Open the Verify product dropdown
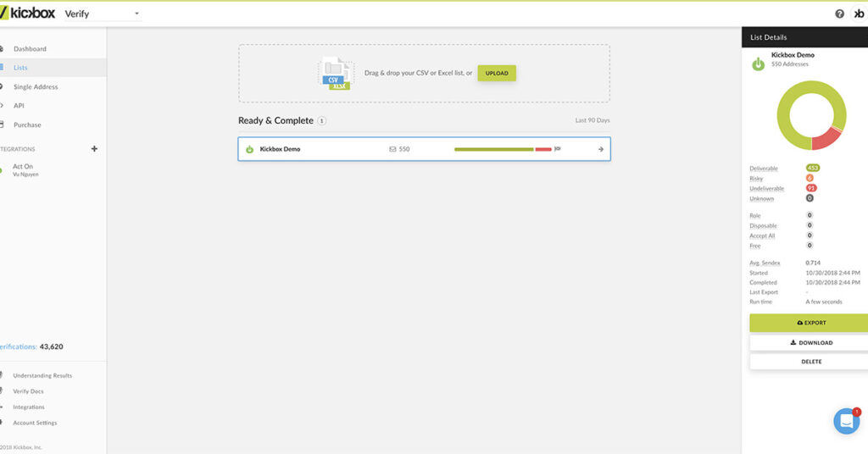The height and width of the screenshot is (454, 868). click(103, 14)
